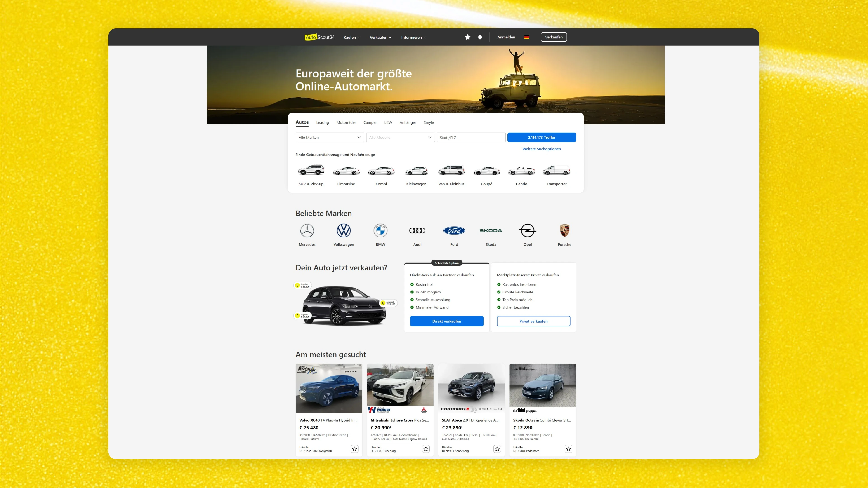The height and width of the screenshot is (488, 868).
Task: Click Direkt verkaufen button
Action: (x=446, y=321)
